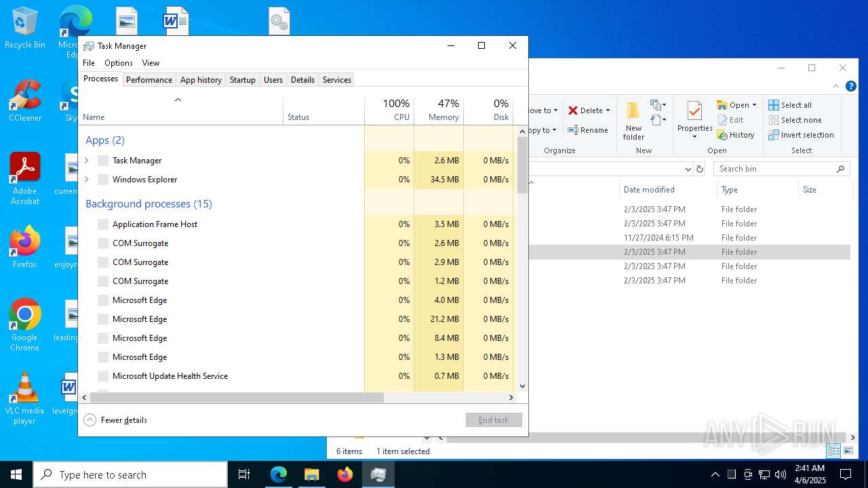Launch Firefox from the desktop shortcut
Screen dimensions: 868x488
click(24, 247)
